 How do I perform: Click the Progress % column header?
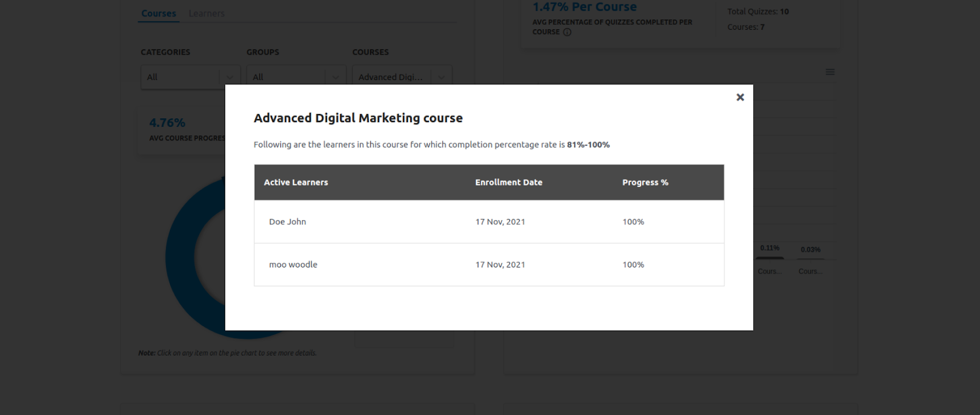click(644, 182)
